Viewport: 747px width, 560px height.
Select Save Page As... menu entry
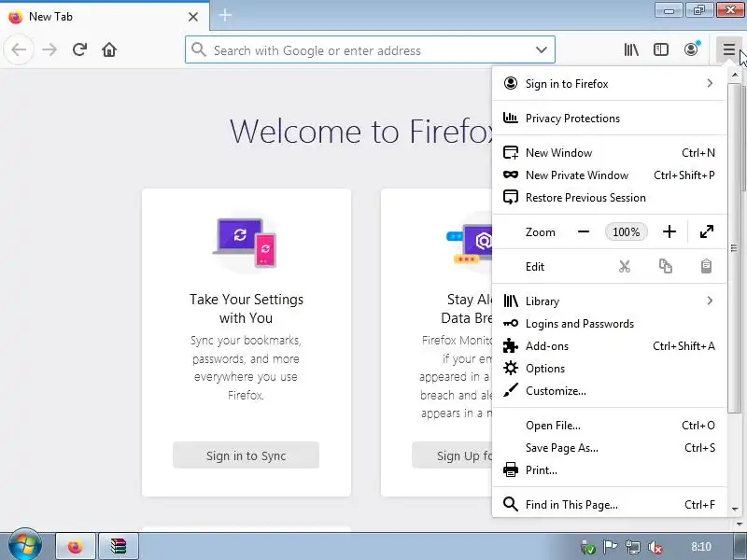(x=610, y=448)
